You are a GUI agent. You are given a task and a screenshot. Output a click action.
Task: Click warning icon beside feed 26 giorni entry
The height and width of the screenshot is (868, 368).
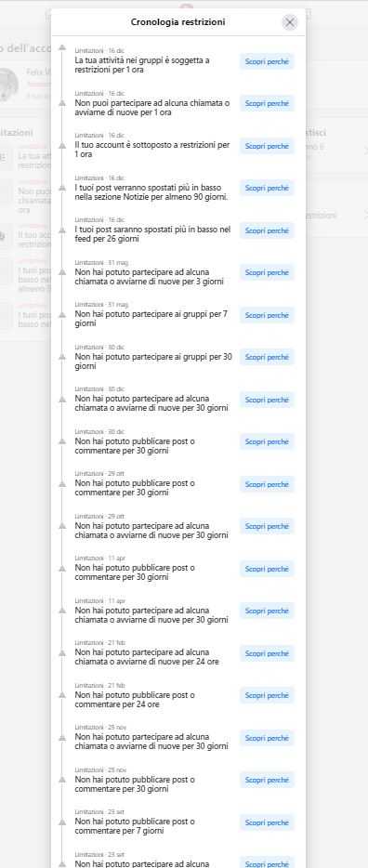[x=62, y=230]
